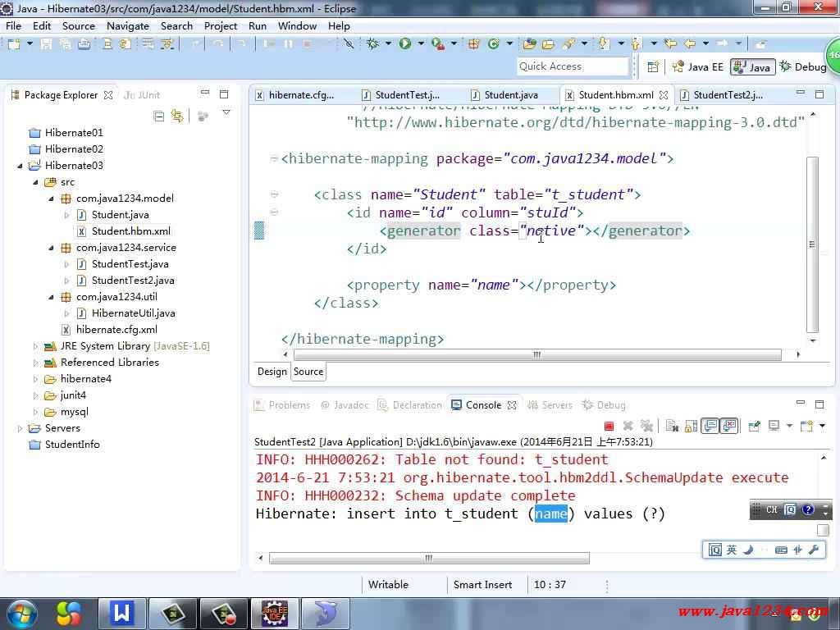Toggle the English/Chinese input mode button
This screenshot has height=630, width=840.
(732, 550)
